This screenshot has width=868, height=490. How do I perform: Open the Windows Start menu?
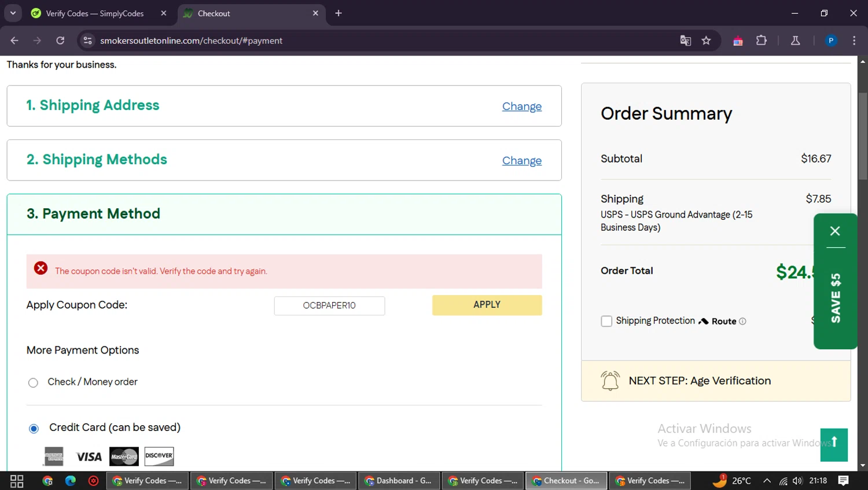point(17,481)
